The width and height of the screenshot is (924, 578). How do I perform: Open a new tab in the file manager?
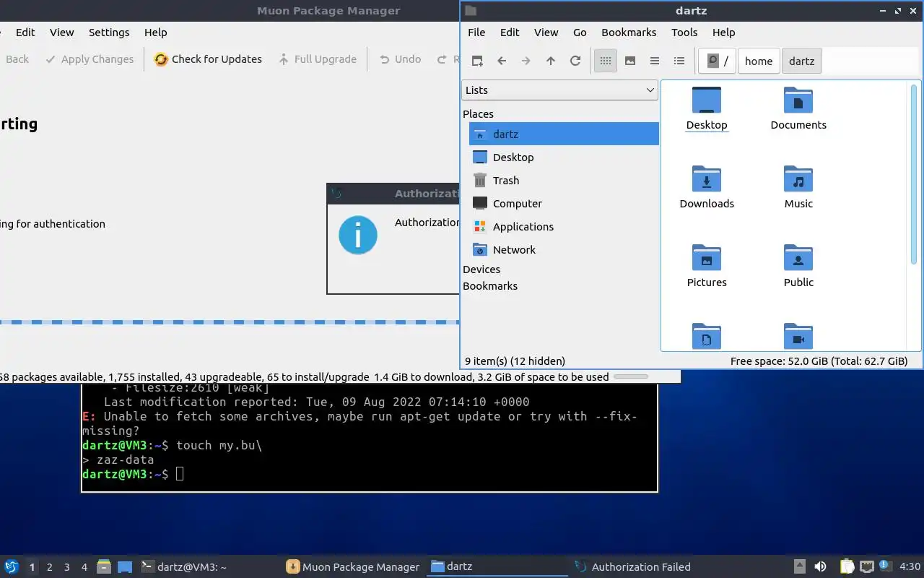477,61
